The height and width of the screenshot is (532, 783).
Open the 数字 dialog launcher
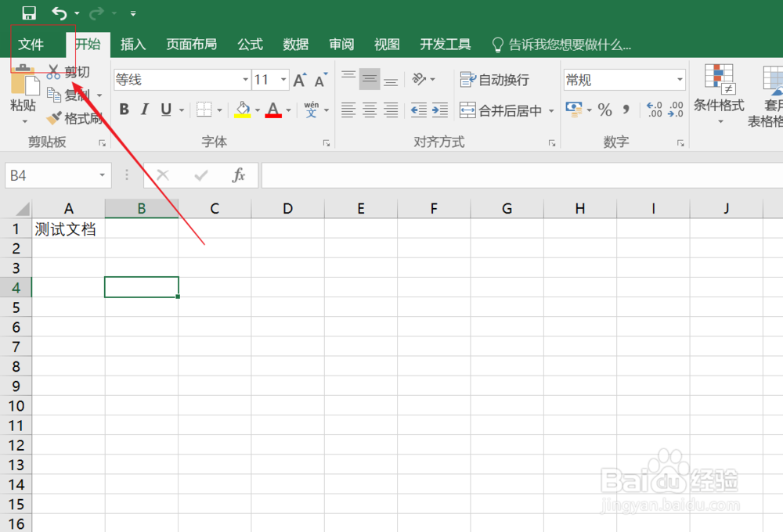(680, 143)
